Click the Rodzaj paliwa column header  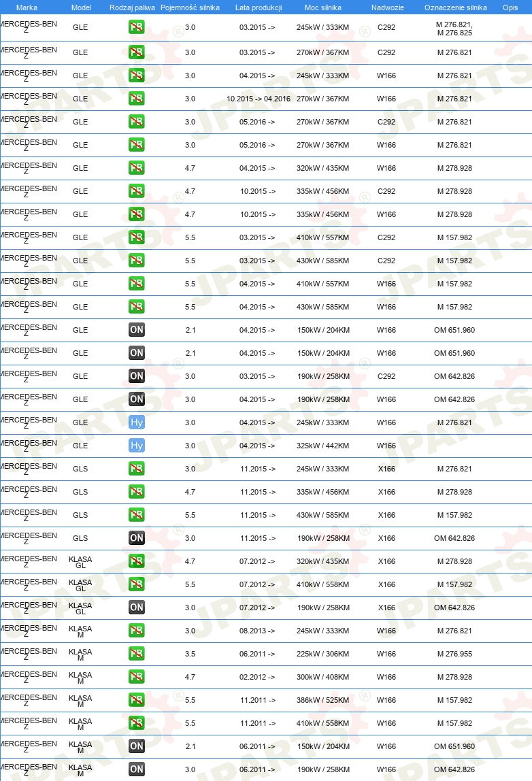pos(132,7)
